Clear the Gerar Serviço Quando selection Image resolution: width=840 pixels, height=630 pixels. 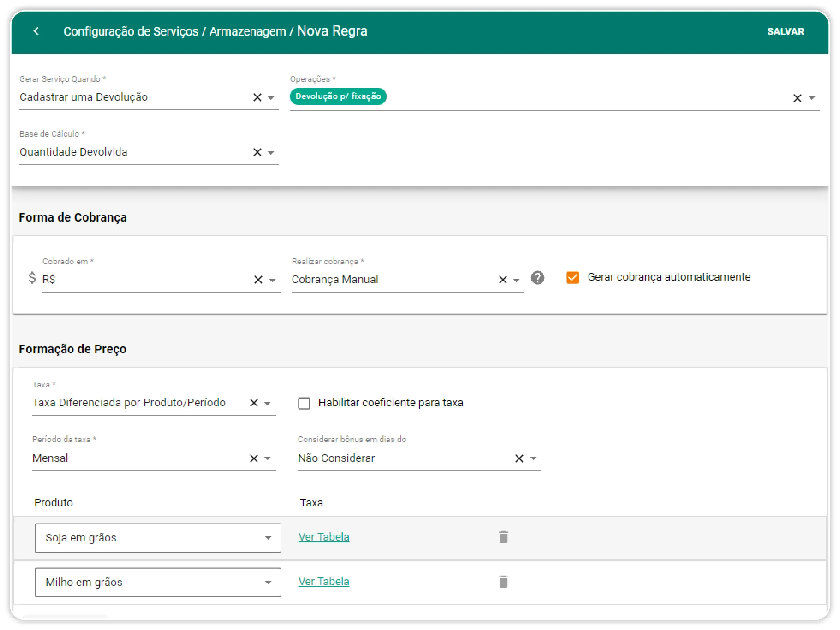point(257,98)
